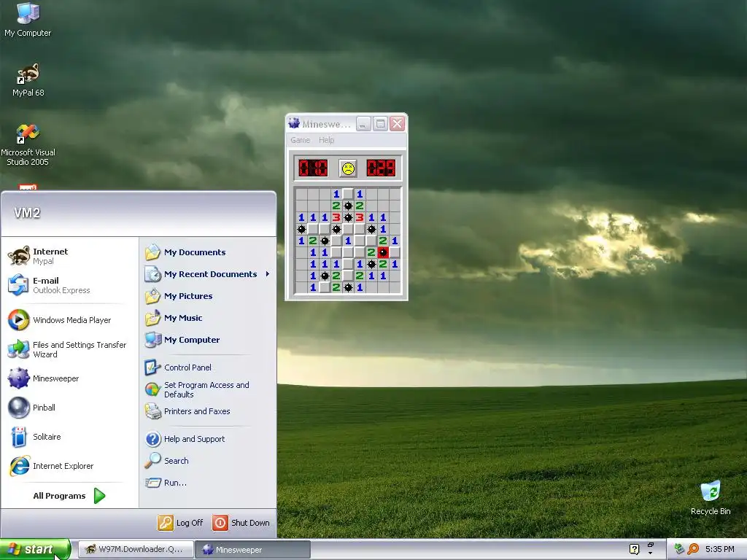
Task: Click the orange search tray icon
Action: point(693,549)
